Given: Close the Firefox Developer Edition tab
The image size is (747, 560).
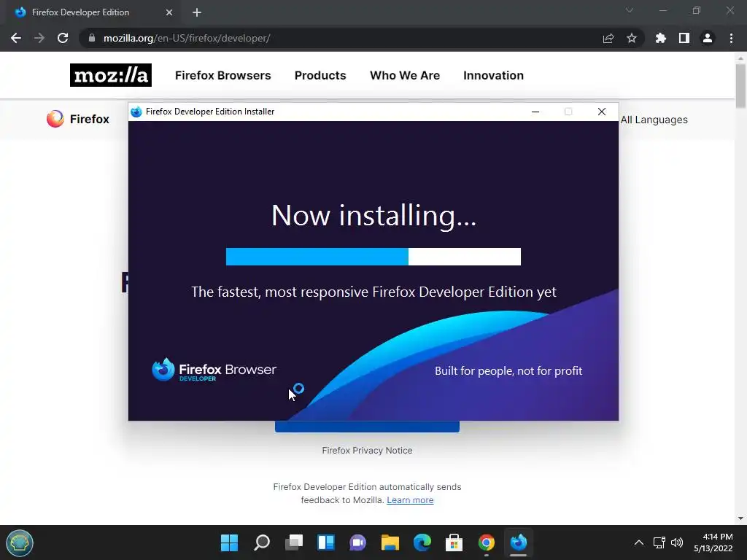Looking at the screenshot, I should 169,12.
